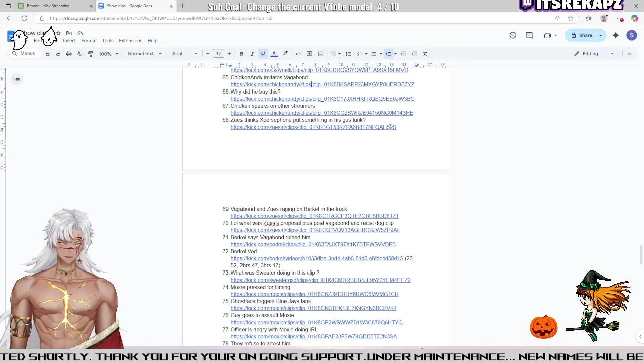The width and height of the screenshot is (644, 362).
Task: Toggle the numbered list
Action: (x=388, y=54)
